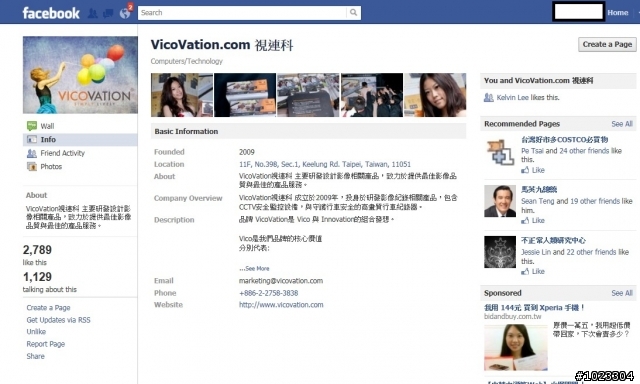This screenshot has width=640, height=384.
Task: Click the Wall sidebar icon
Action: click(x=32, y=126)
